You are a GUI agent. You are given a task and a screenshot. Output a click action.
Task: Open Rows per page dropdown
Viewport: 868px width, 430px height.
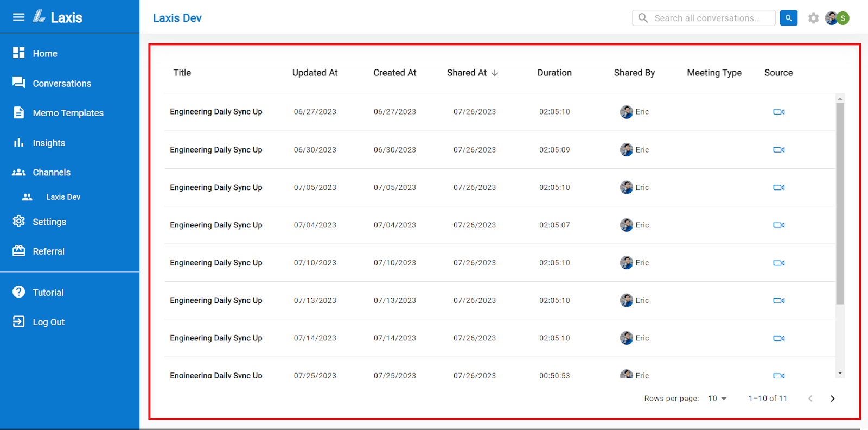tap(717, 399)
